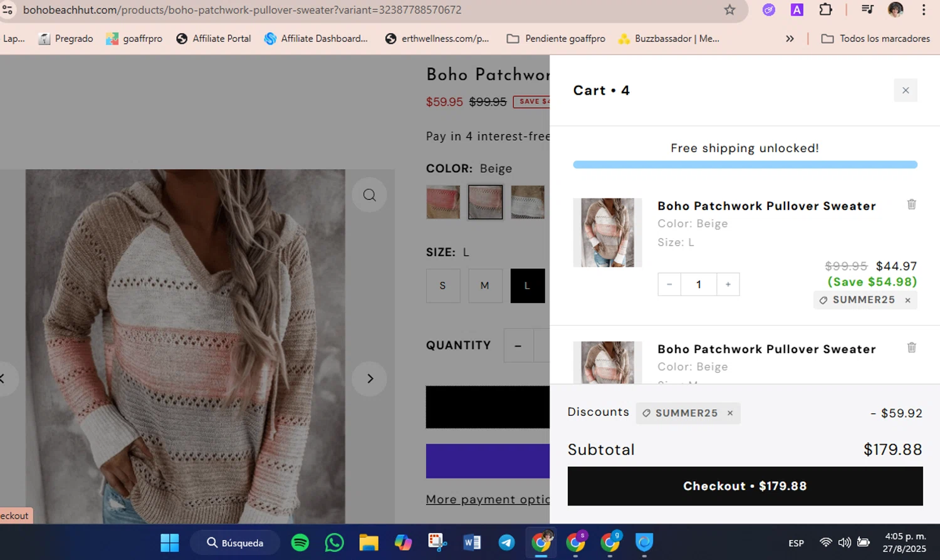
Task: Delete the second Boho Patchwork Pullover Sweater item
Action: pyautogui.click(x=912, y=347)
